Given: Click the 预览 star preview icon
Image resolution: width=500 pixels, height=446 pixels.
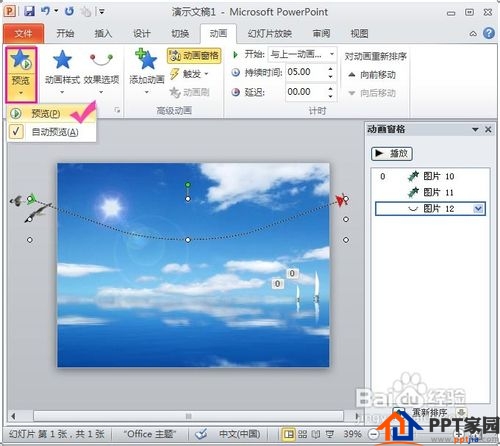Looking at the screenshot, I should tap(21, 59).
